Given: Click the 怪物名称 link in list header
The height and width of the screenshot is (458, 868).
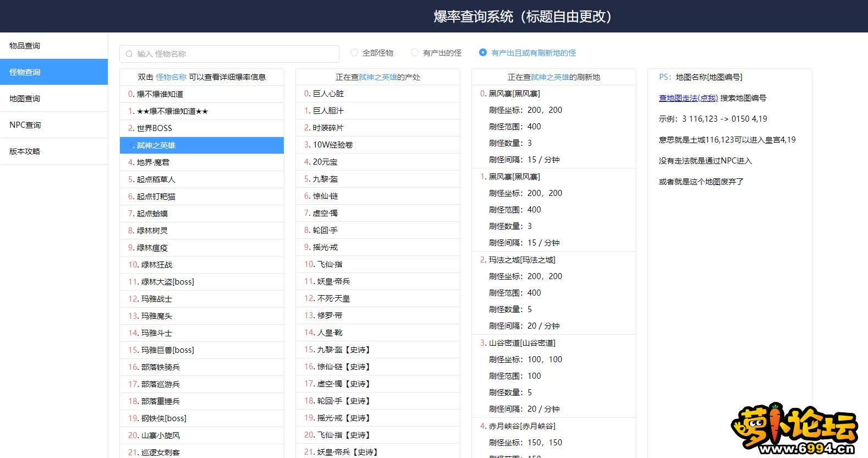Looking at the screenshot, I should coord(171,77).
